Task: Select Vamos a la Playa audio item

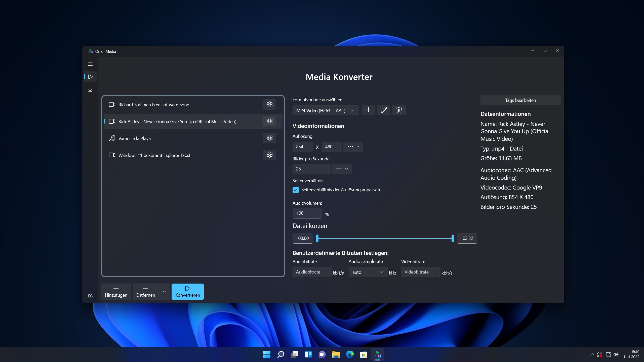Action: click(193, 138)
